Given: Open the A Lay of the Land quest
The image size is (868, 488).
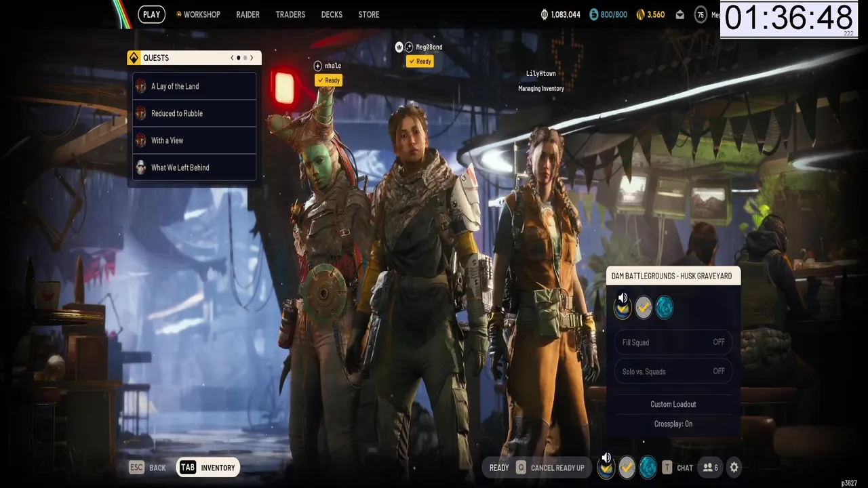Looking at the screenshot, I should (x=195, y=86).
